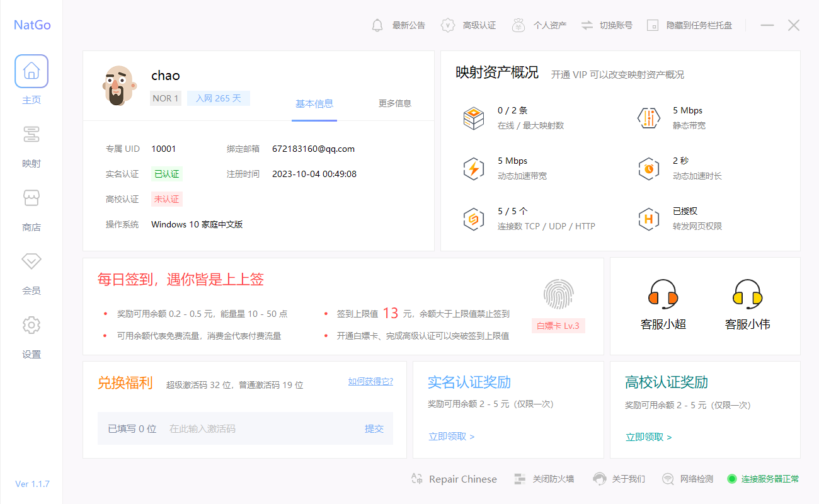This screenshot has width=819, height=504.
Task: Contact 客服小超 via orange headset icon
Action: [663, 294]
